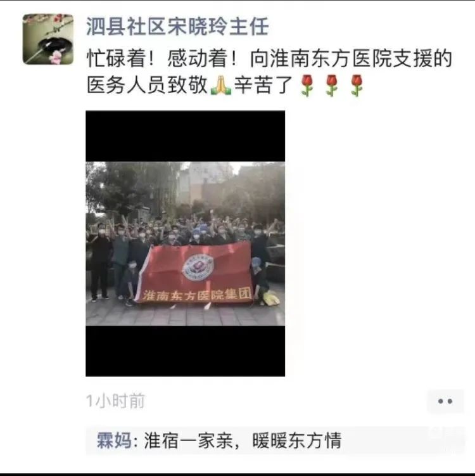Open commenter 霖妈's profile
The height and width of the screenshot is (476, 475).
click(114, 440)
